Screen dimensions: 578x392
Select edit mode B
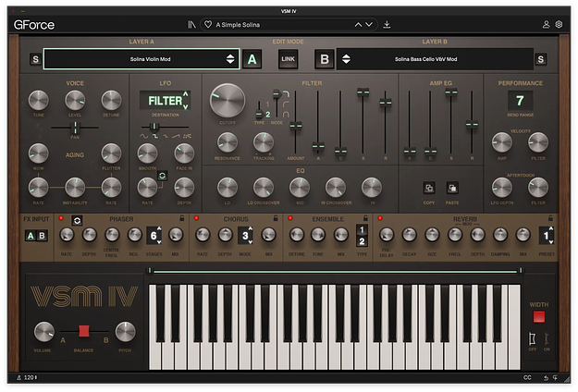click(325, 59)
